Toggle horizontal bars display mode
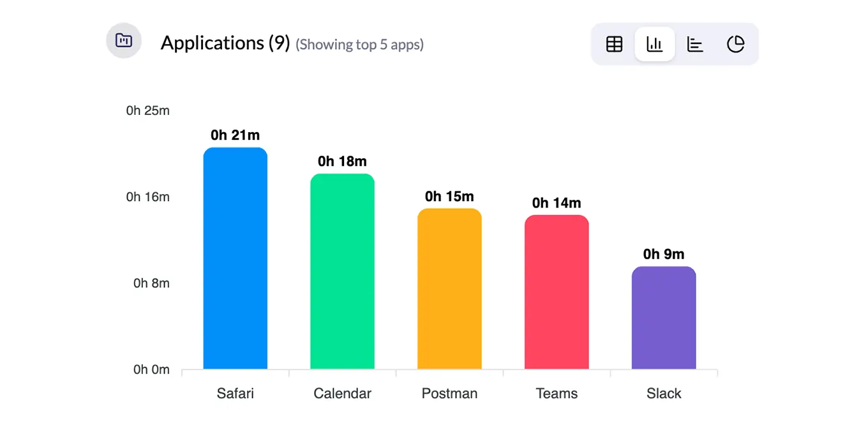The width and height of the screenshot is (868, 434). [x=695, y=44]
